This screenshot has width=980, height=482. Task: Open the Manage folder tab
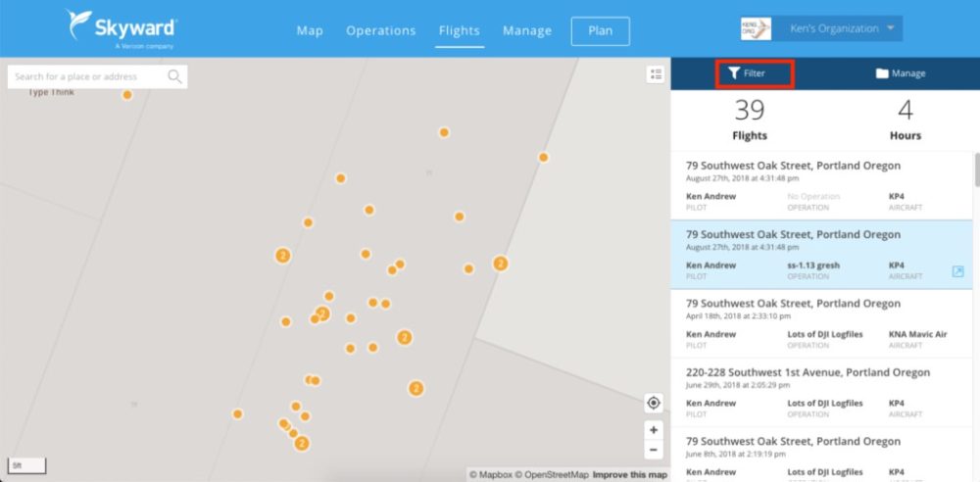900,73
